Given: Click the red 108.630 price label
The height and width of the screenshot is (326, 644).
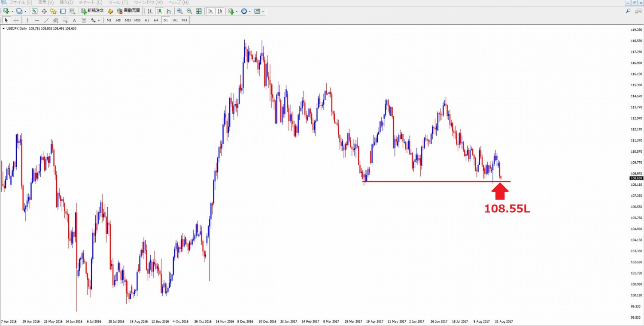Looking at the screenshot, I should 635,178.
